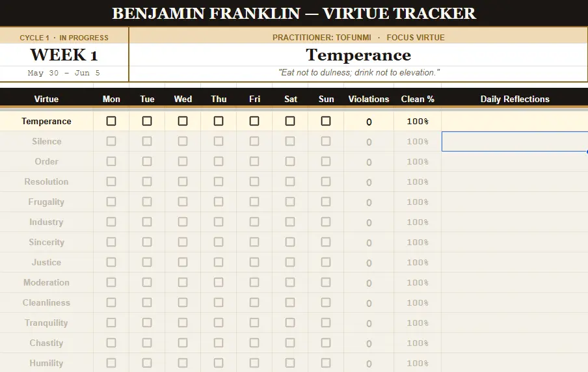588x372 pixels.
Task: Mark Order checkbox for Fri
Action: (x=254, y=161)
